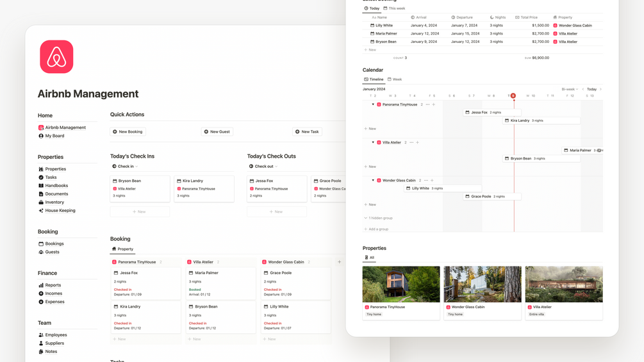Open Jessa Fox check-out card
Screen dimensions: 644x362
[x=277, y=189]
